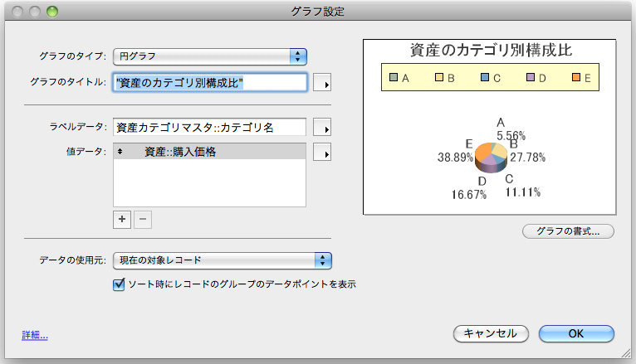Click into the ラベルデータ text field
Viewport: 636px width, 364px height.
click(x=210, y=128)
